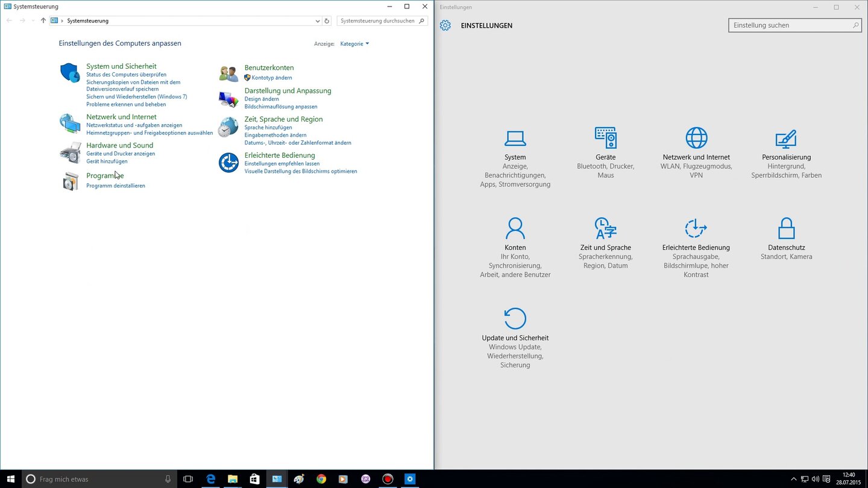This screenshot has width=868, height=488.
Task: Click Sichern und Wiederherstellen (Windows 7)
Action: pyautogui.click(x=137, y=96)
